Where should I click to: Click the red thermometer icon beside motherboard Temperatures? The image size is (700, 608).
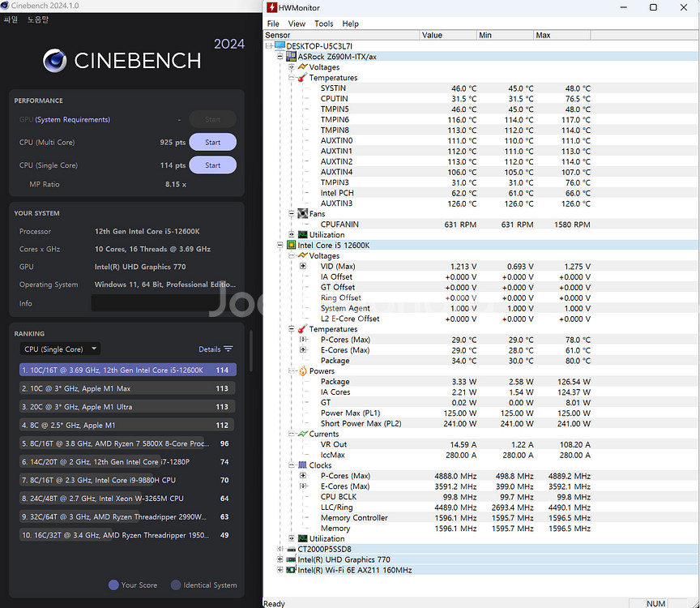click(301, 78)
